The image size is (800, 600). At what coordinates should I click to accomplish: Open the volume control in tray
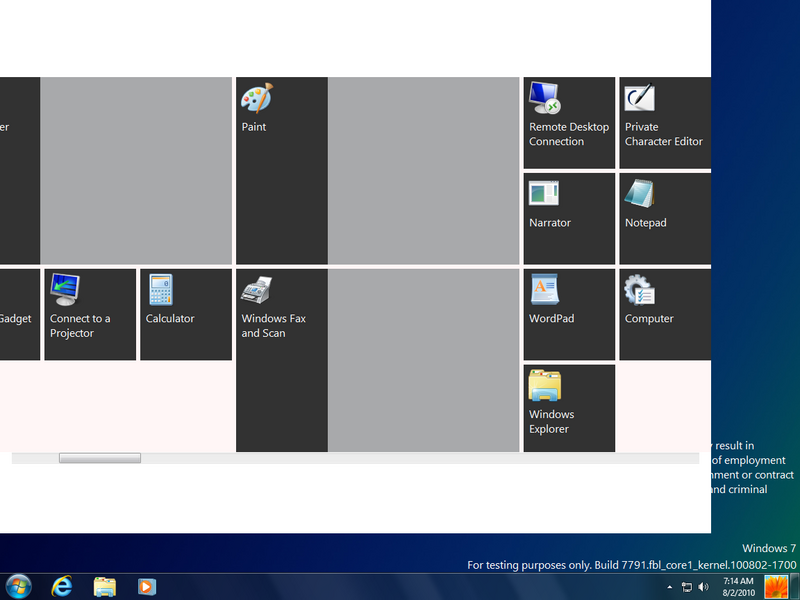click(x=704, y=587)
